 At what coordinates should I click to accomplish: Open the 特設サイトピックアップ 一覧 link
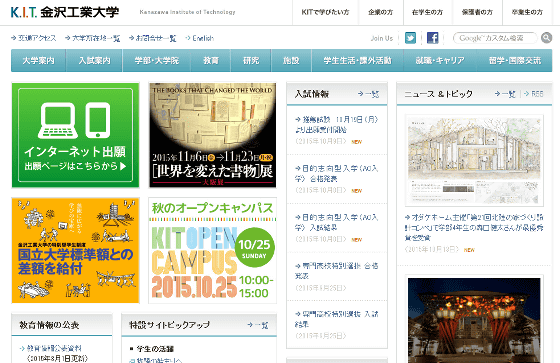tap(258, 325)
